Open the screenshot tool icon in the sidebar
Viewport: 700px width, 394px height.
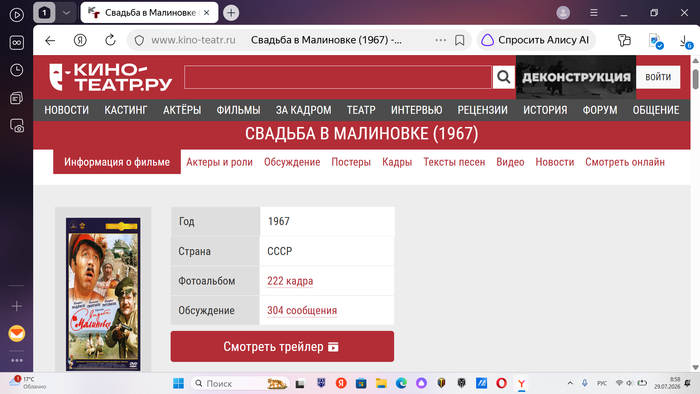(17, 126)
